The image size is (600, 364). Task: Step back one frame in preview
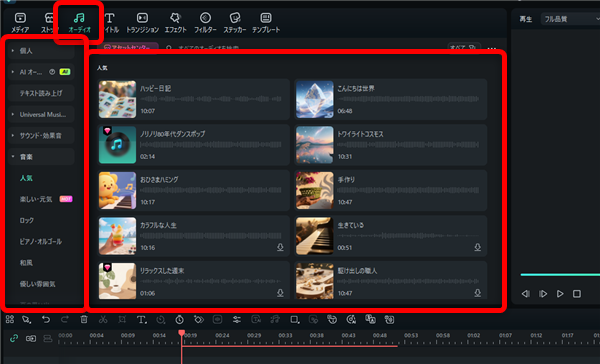pos(526,294)
